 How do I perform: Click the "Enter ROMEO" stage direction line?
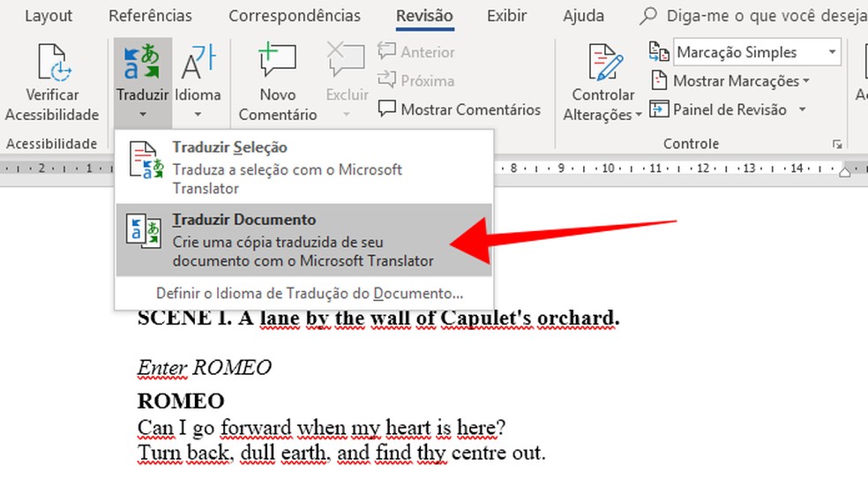tap(205, 368)
